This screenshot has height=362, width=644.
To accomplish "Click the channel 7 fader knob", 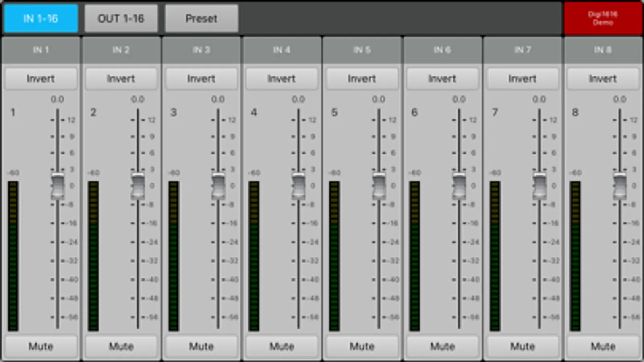I will pyautogui.click(x=540, y=186).
